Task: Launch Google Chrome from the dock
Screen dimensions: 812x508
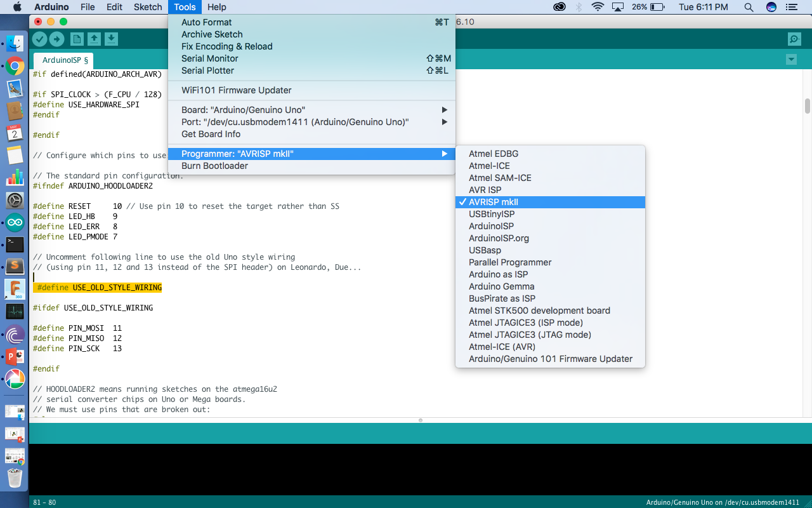Action: click(15, 66)
